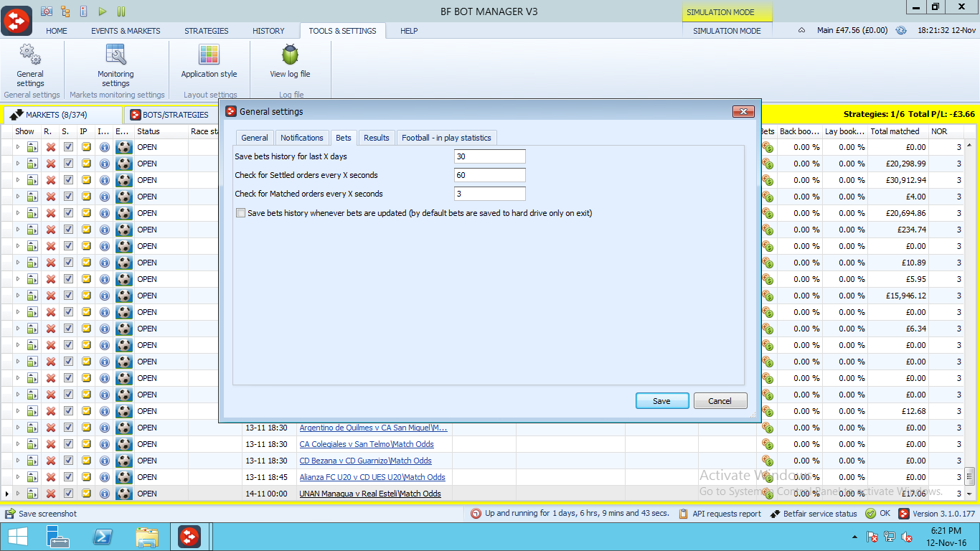Click the Save bets history days field
This screenshot has width=980, height=551.
[490, 156]
